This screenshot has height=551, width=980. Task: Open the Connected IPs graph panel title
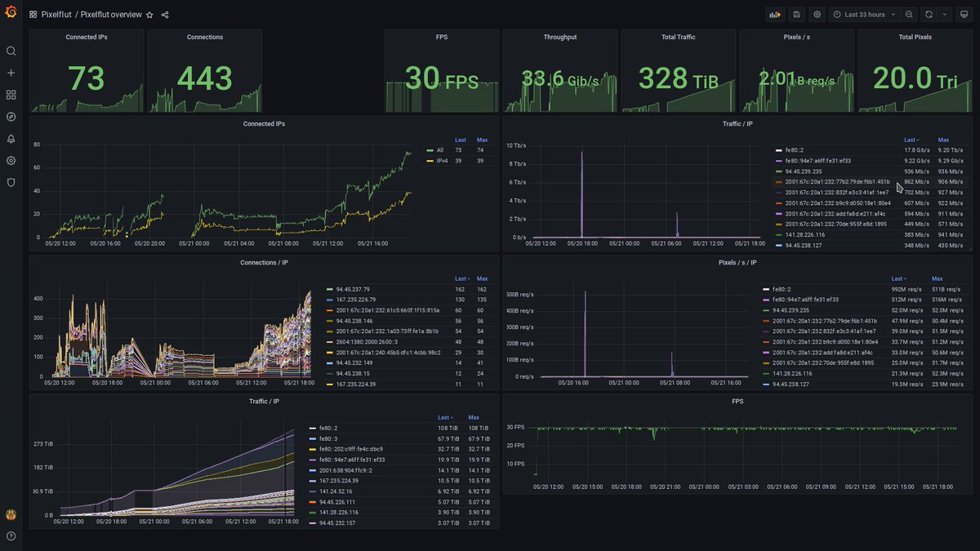264,124
